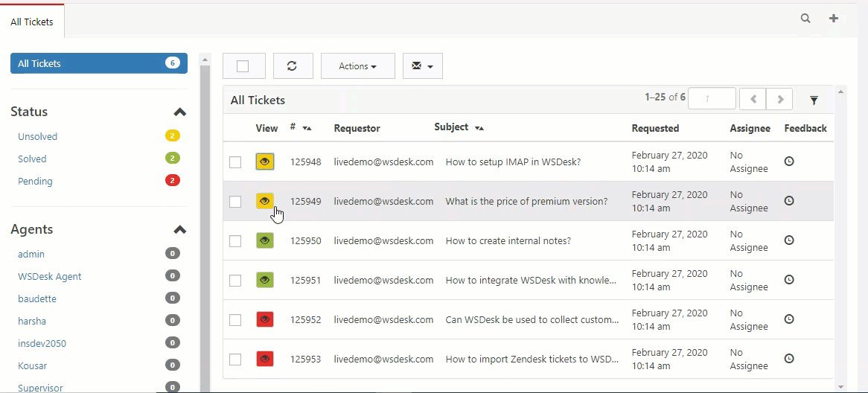Click the plus icon to add a ticket

pyautogui.click(x=833, y=19)
